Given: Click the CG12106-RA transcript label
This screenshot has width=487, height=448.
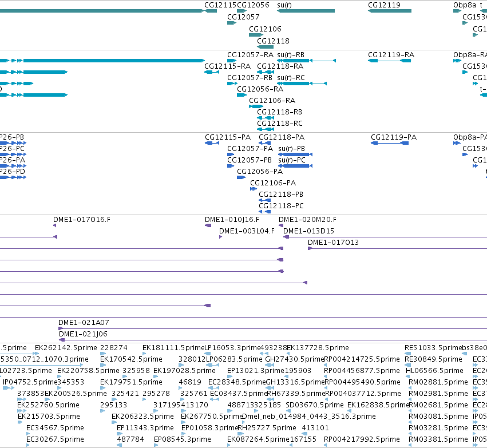Looking at the screenshot, I should 272,101.
